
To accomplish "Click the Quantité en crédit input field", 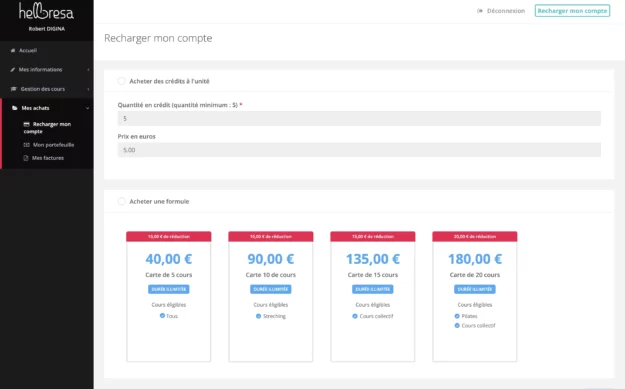I will pyautogui.click(x=359, y=118).
